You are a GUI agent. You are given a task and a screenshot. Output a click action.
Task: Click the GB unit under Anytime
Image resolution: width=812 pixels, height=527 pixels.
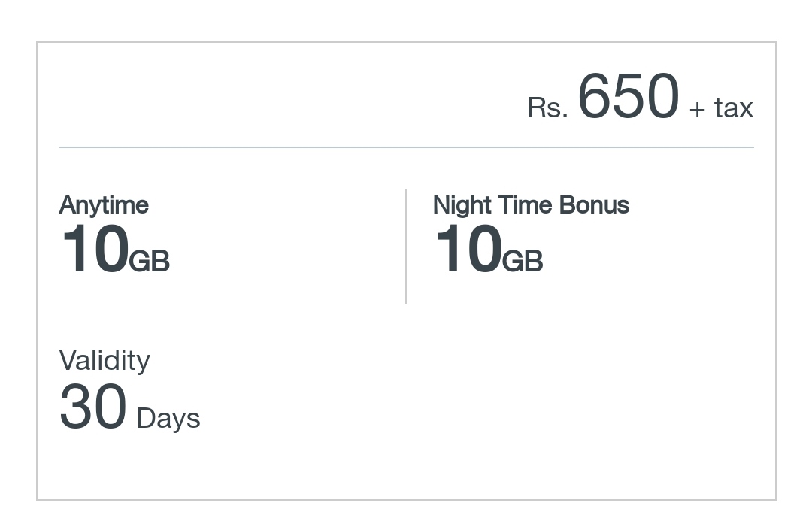pos(150,261)
